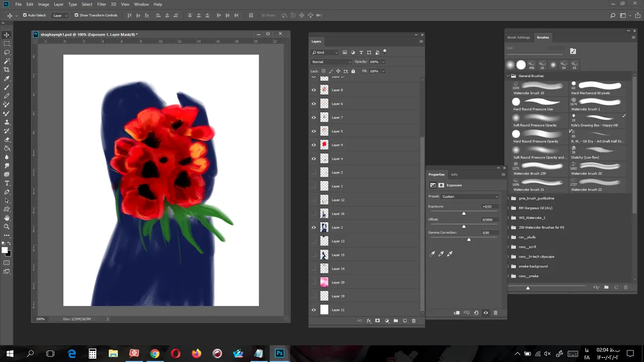Open the Filter menu
644x362 pixels.
click(x=102, y=4)
